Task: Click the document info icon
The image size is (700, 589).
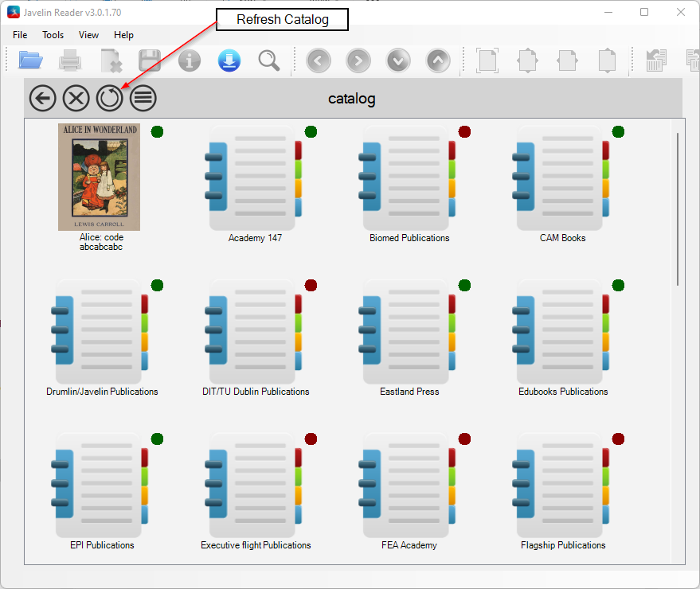Action: click(190, 60)
